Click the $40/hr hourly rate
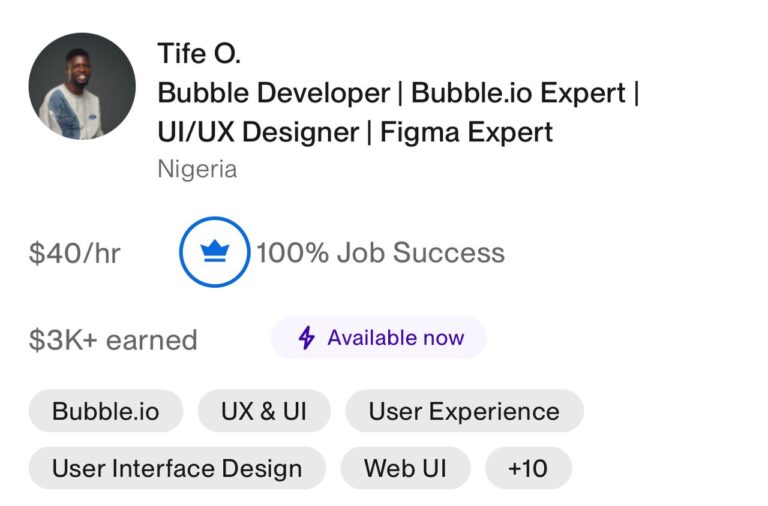 click(74, 253)
